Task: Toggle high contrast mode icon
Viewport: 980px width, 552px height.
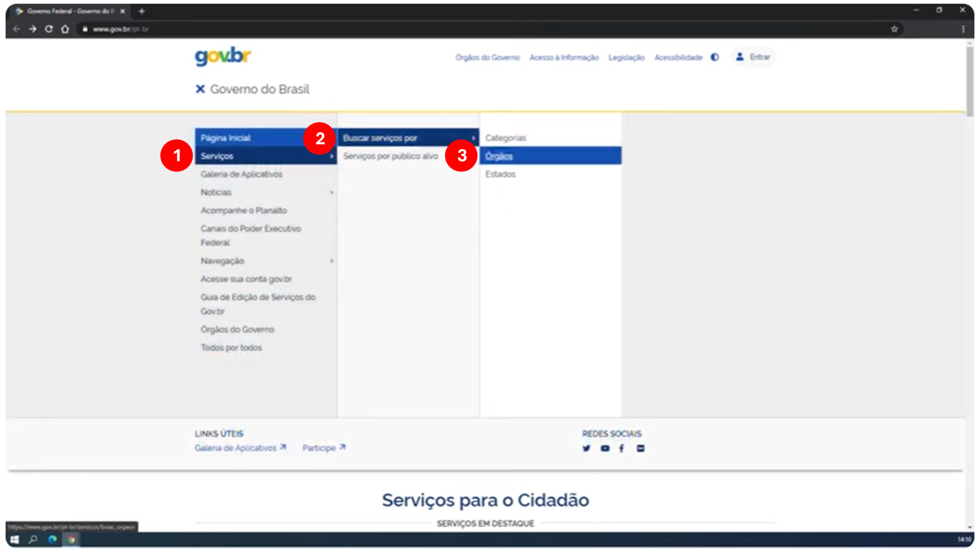Action: 715,57
